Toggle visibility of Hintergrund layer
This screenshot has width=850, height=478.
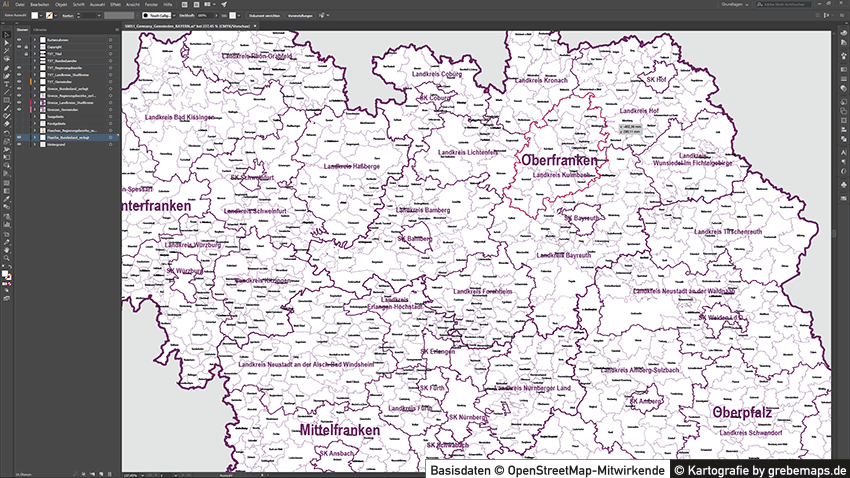coord(19,144)
